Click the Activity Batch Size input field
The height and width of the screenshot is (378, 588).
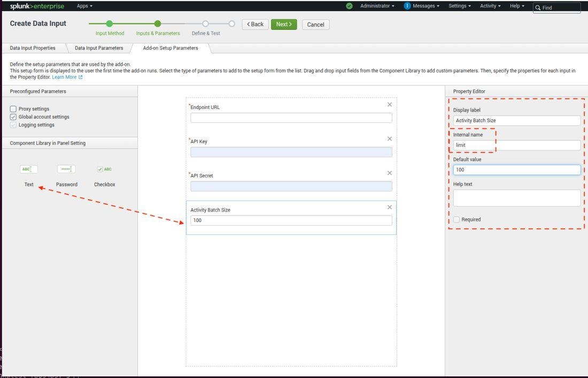pos(291,220)
